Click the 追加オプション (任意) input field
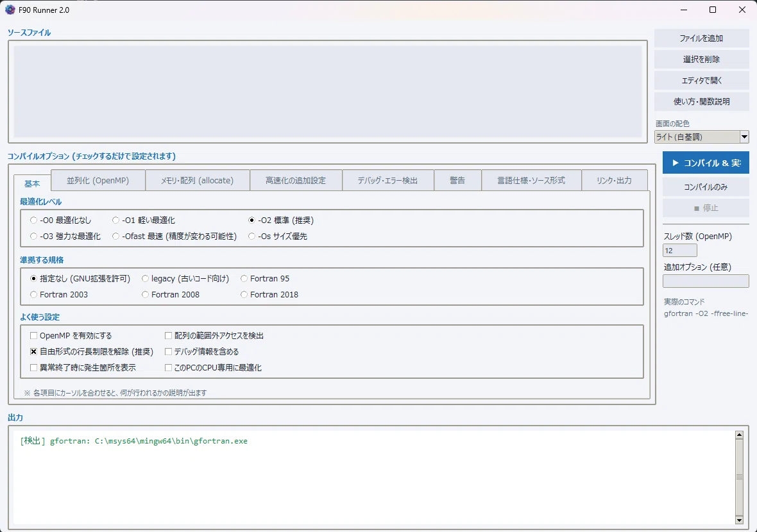Image resolution: width=757 pixels, height=532 pixels. tap(705, 281)
